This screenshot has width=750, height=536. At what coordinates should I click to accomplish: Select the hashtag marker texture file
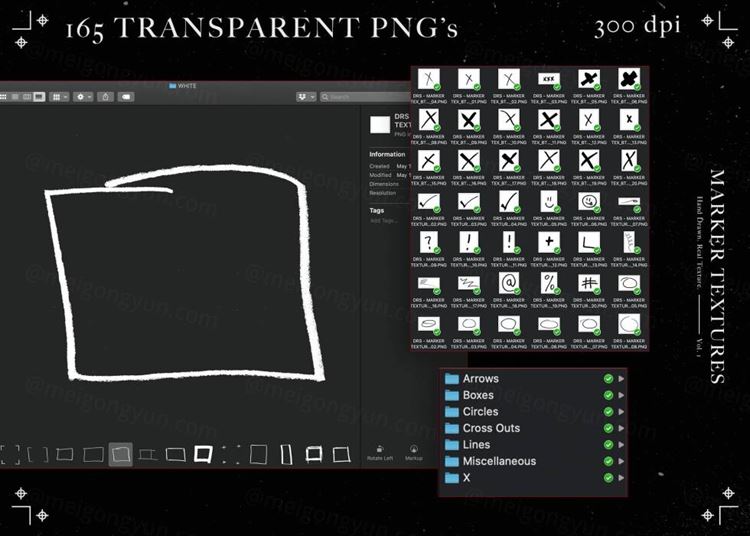[589, 284]
